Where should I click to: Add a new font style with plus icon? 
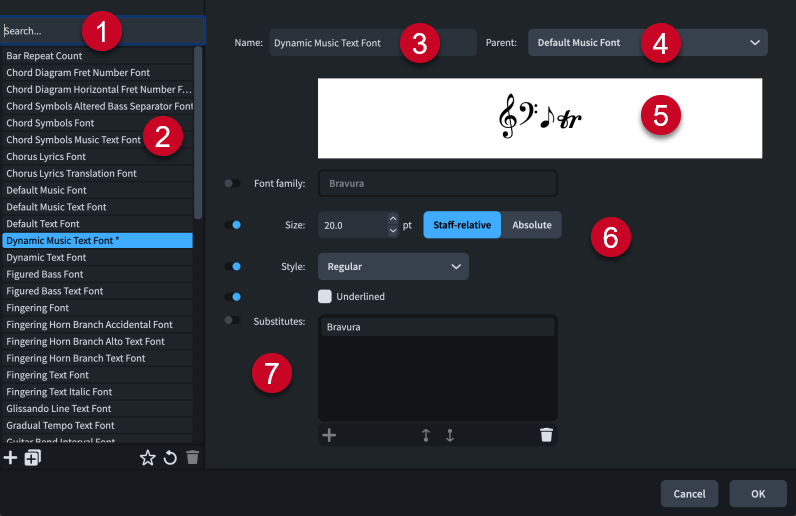10,458
